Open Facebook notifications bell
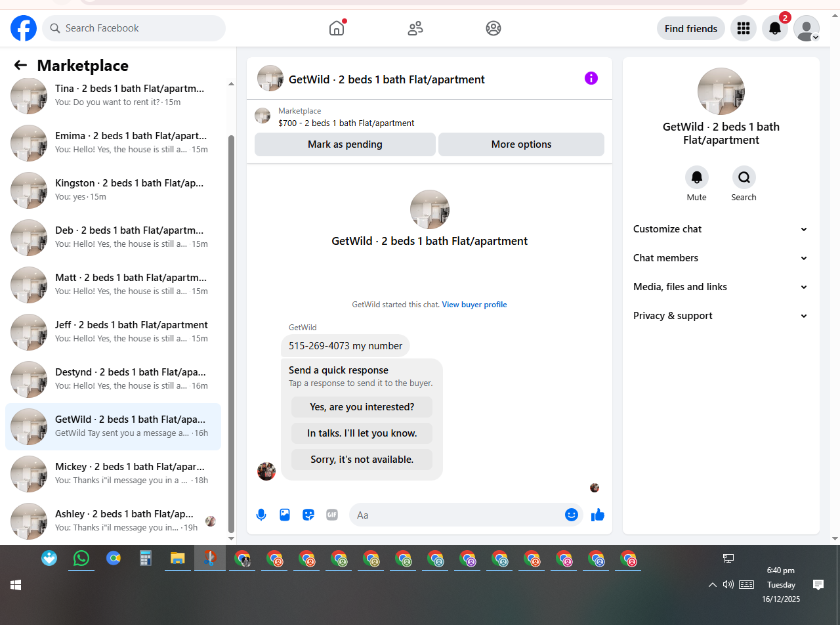The width and height of the screenshot is (840, 625). [775, 28]
